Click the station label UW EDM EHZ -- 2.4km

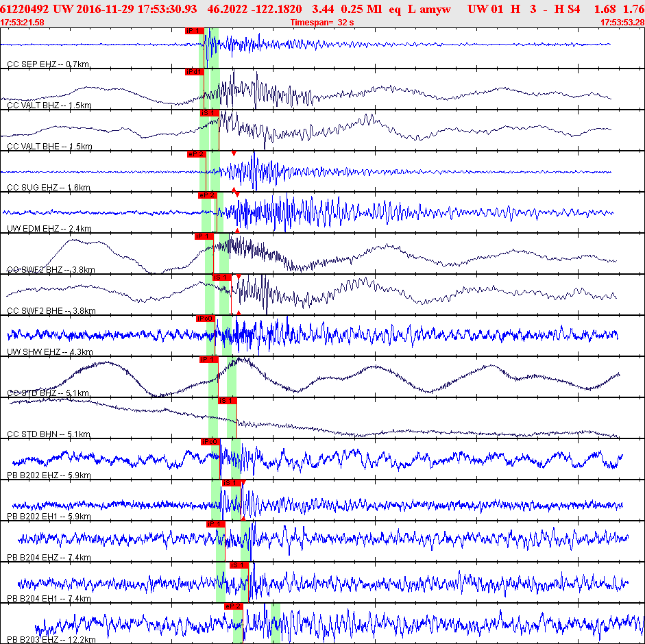(x=49, y=229)
